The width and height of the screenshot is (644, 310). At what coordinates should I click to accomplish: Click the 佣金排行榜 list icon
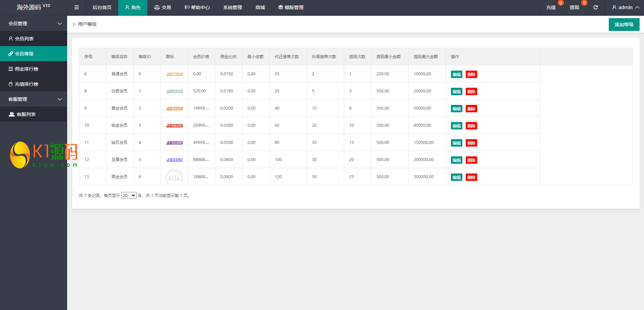[11, 69]
